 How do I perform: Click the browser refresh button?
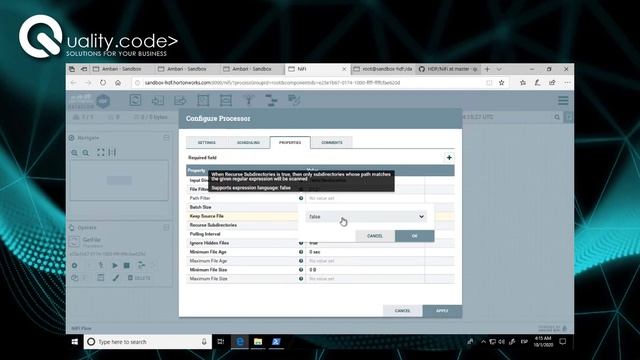(x=103, y=83)
